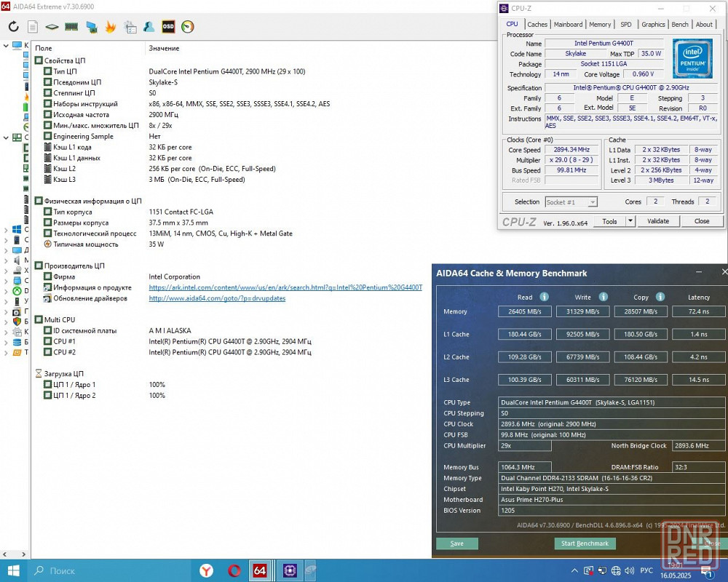Viewport: 728px width, 582px height.
Task: Click the Tools button in CPU-Z
Action: [x=609, y=221]
